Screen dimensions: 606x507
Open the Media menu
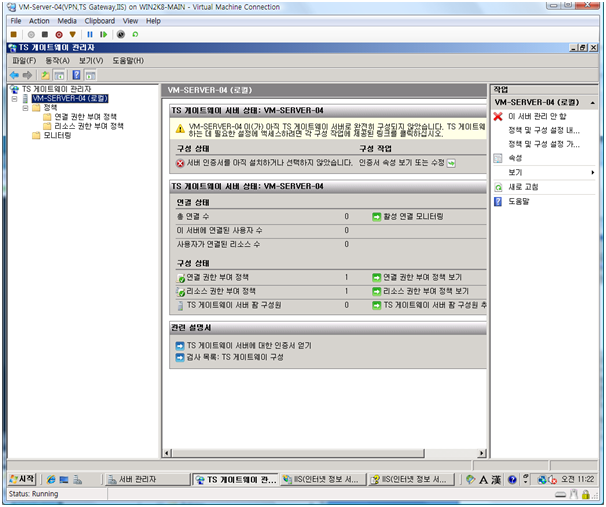pyautogui.click(x=67, y=21)
